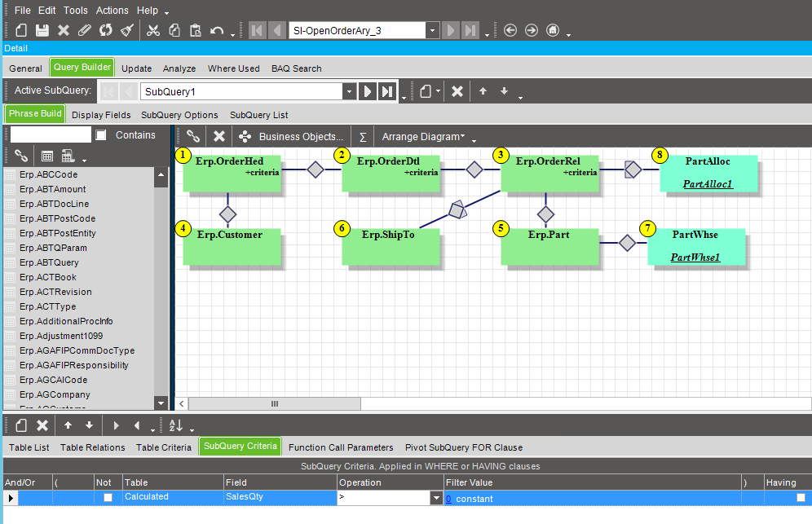
Task: Delete the active subquery X icon
Action: (x=457, y=91)
